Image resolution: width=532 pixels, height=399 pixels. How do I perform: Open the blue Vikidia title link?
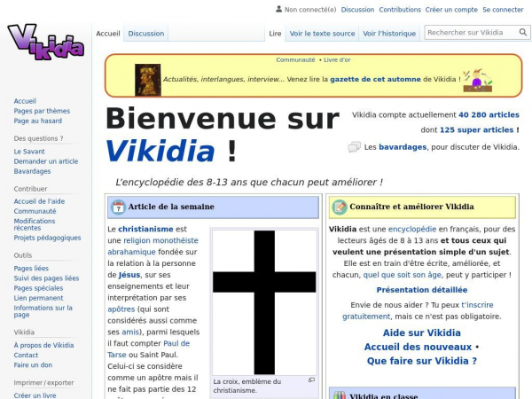[x=160, y=151]
